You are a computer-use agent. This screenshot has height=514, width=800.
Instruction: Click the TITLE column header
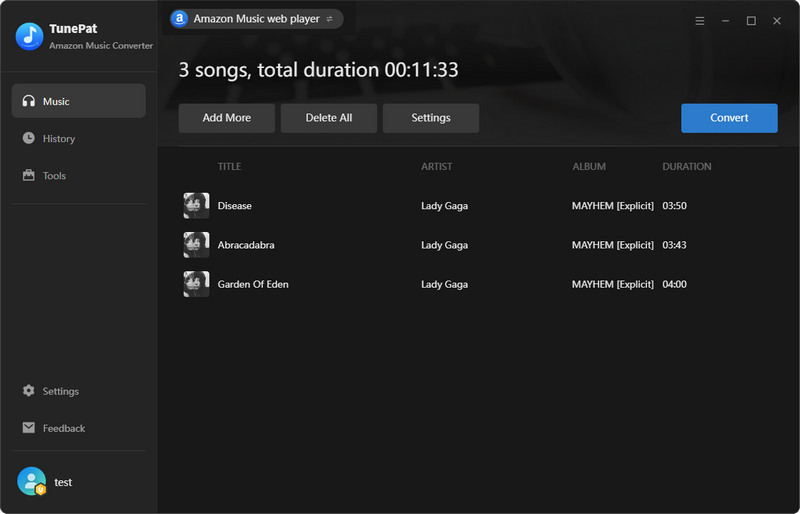point(230,166)
